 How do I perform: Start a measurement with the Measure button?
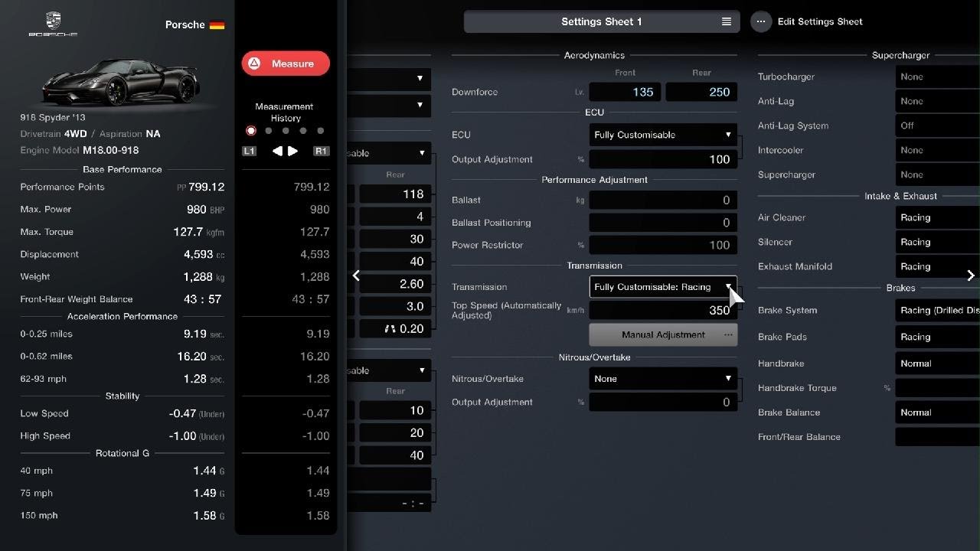[286, 64]
